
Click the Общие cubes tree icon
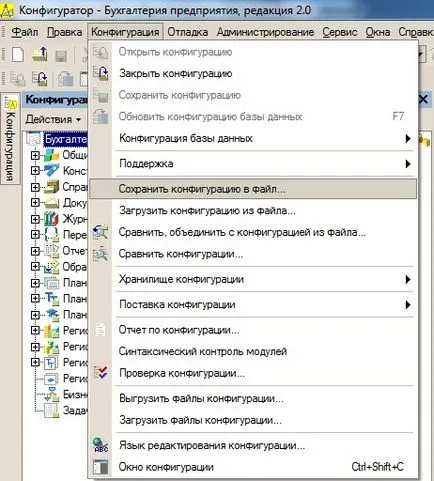pyautogui.click(x=52, y=155)
